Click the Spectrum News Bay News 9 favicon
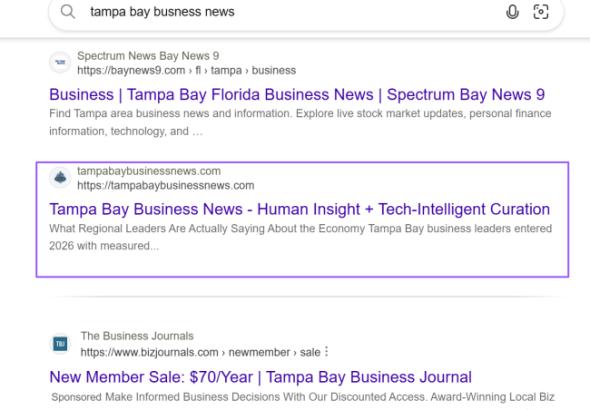Image resolution: width=590 pixels, height=410 pixels. coord(60,62)
